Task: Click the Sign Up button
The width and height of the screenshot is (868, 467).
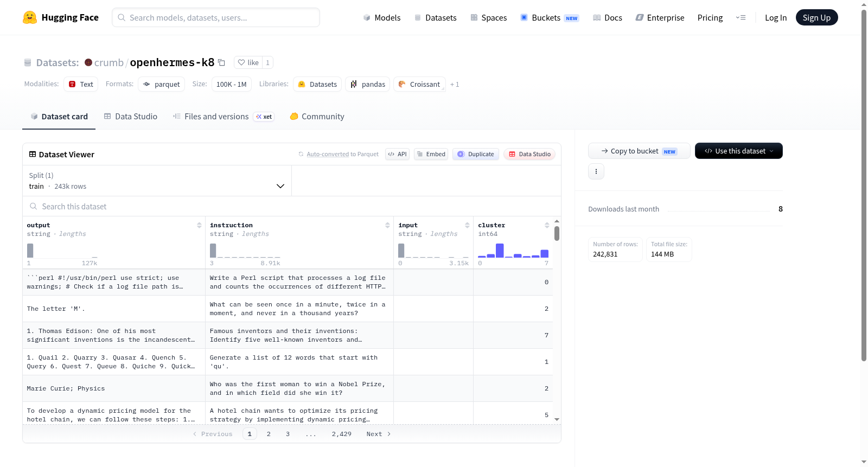Action: point(816,17)
